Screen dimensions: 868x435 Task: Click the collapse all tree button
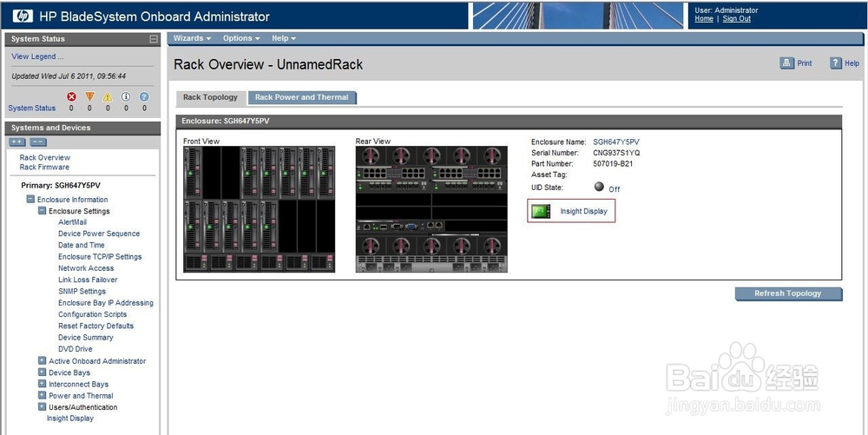coord(37,142)
